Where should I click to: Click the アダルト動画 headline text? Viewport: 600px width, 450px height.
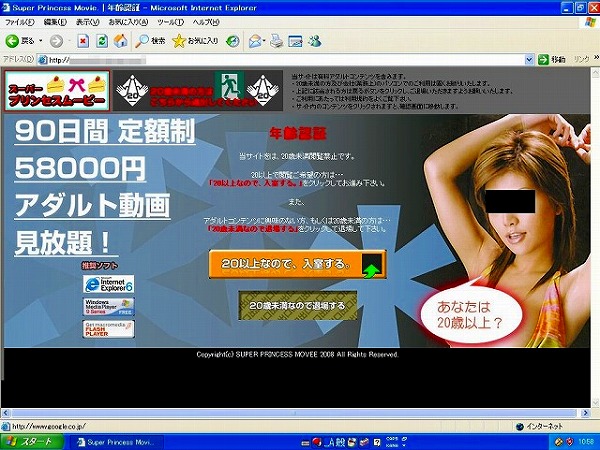pyautogui.click(x=92, y=205)
